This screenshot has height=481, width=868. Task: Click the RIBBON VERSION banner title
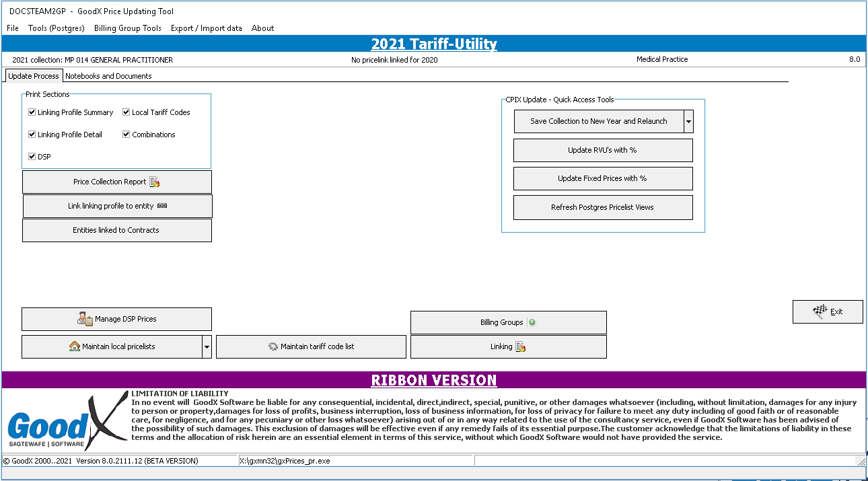(434, 380)
